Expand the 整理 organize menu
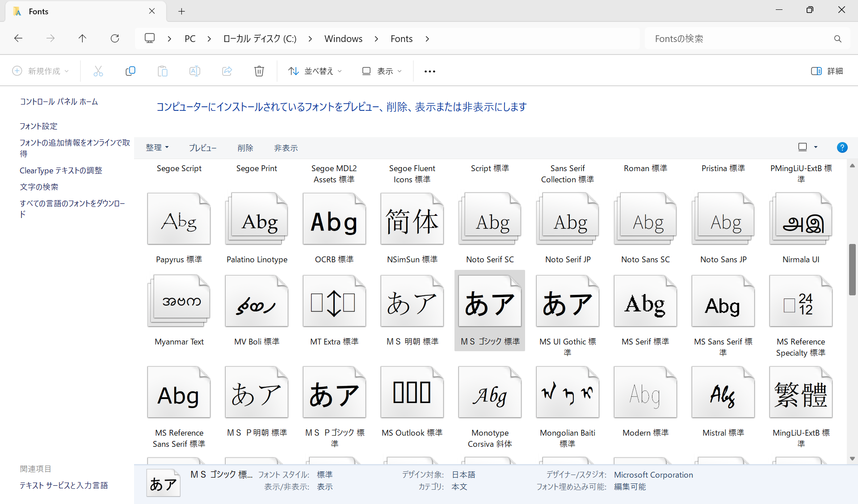 point(157,147)
